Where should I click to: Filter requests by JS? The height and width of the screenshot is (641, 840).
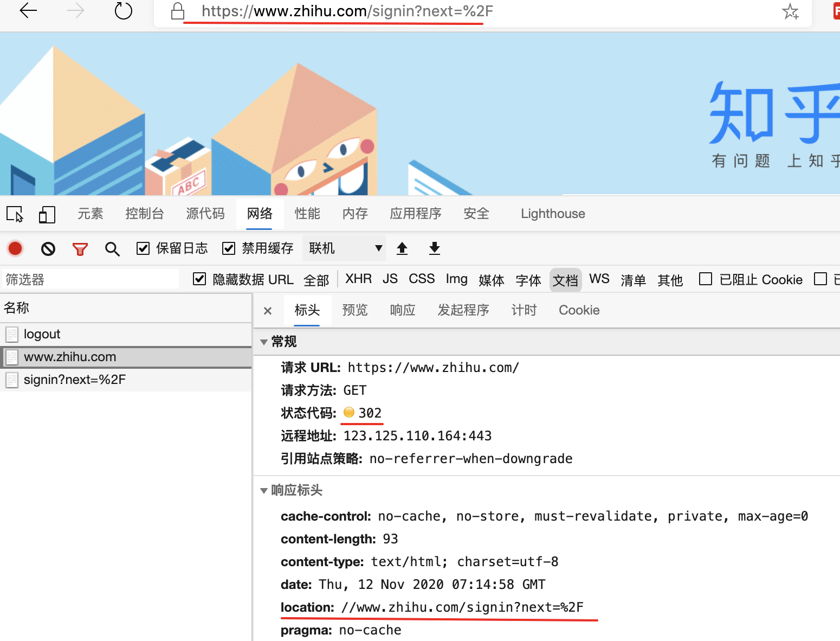pyautogui.click(x=390, y=279)
